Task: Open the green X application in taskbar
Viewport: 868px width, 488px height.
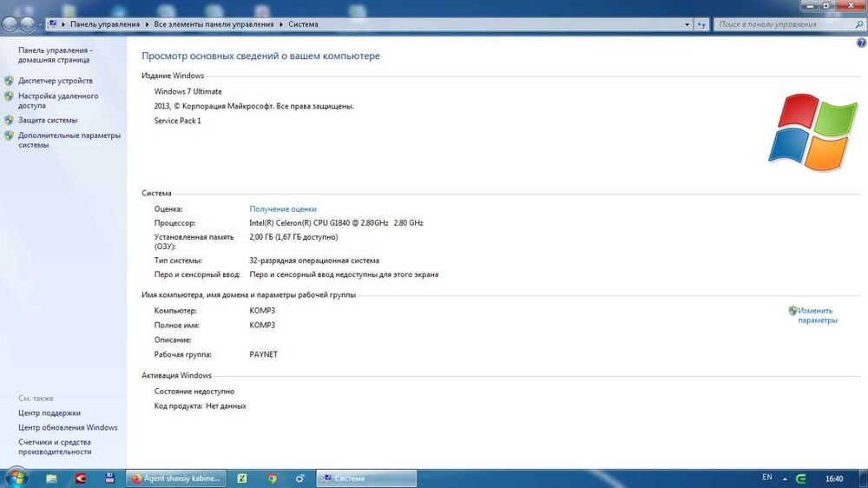Action: pyautogui.click(x=242, y=478)
